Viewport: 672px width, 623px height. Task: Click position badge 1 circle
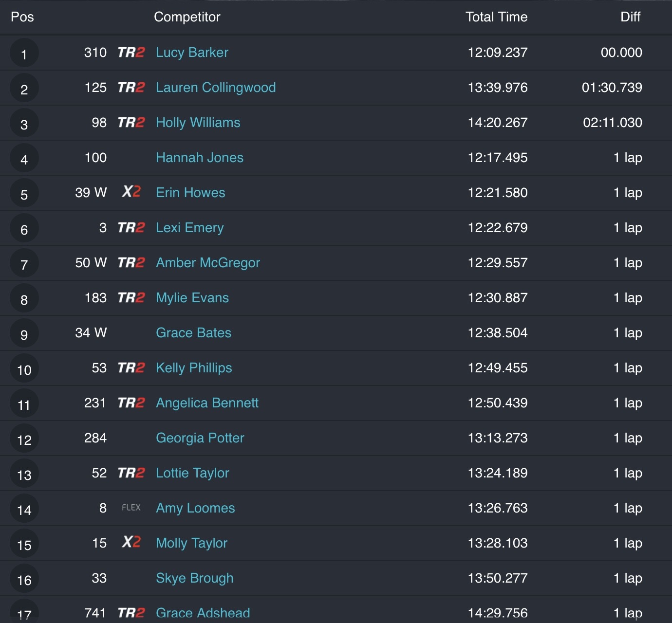[x=24, y=54]
